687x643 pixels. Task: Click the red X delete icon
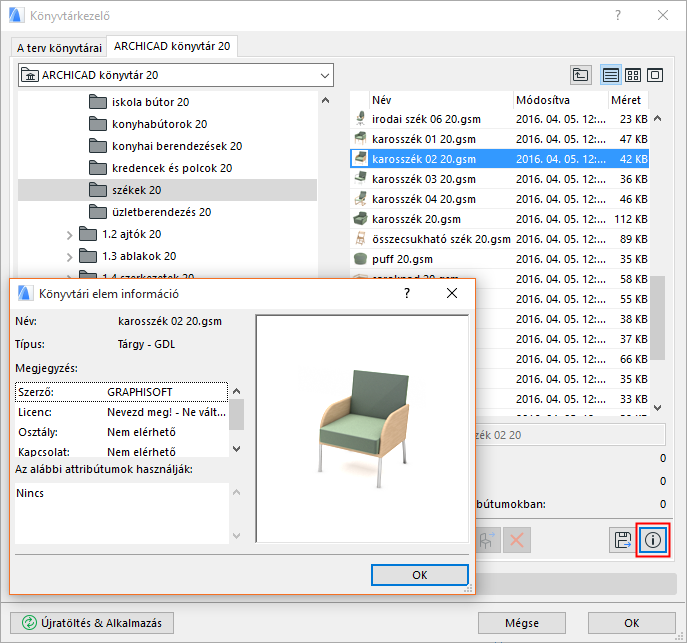click(517, 540)
